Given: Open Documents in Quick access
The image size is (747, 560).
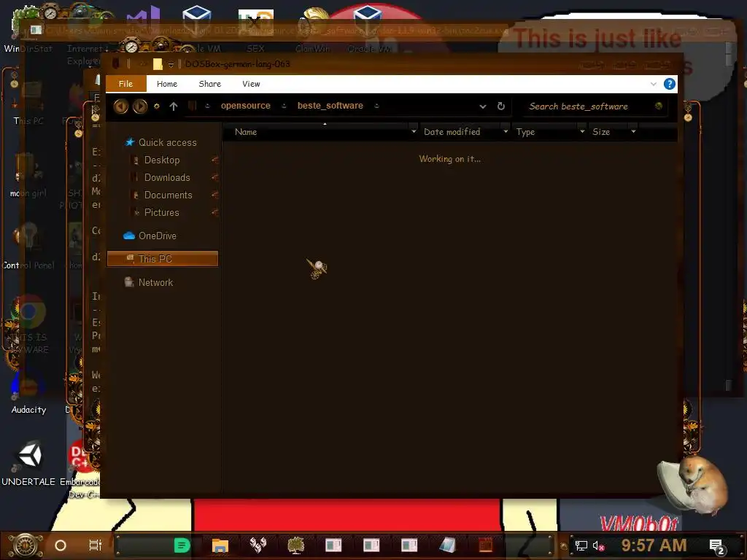Looking at the screenshot, I should (169, 195).
